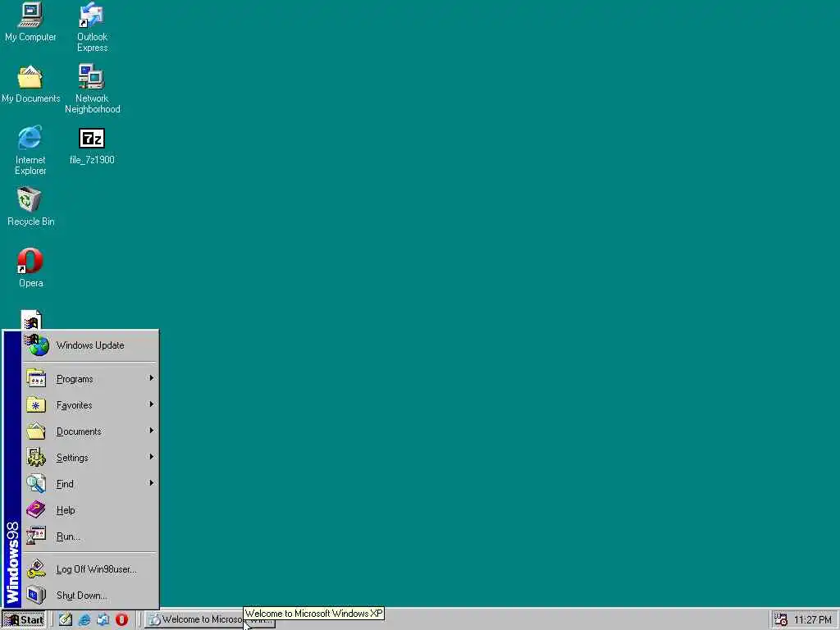Click the Documents folder icon in Start menu
This screenshot has height=630, width=840.
pos(36,431)
